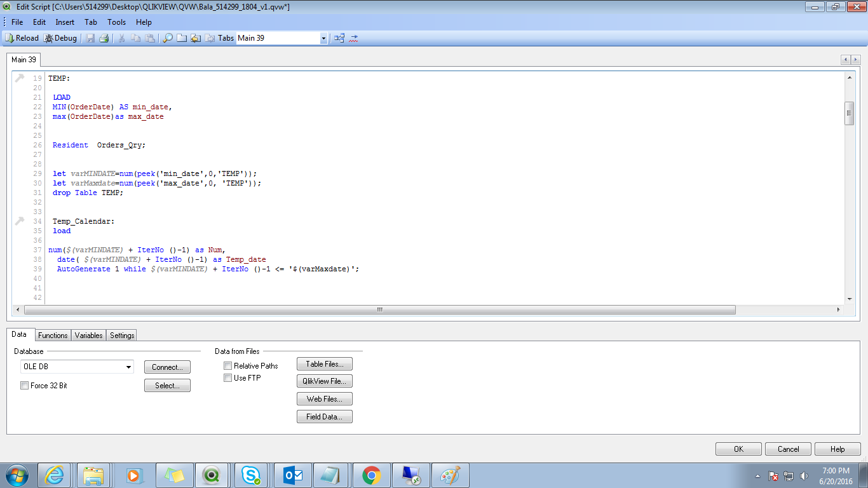The width and height of the screenshot is (868, 488).
Task: Open the Edit menu
Action: point(39,22)
